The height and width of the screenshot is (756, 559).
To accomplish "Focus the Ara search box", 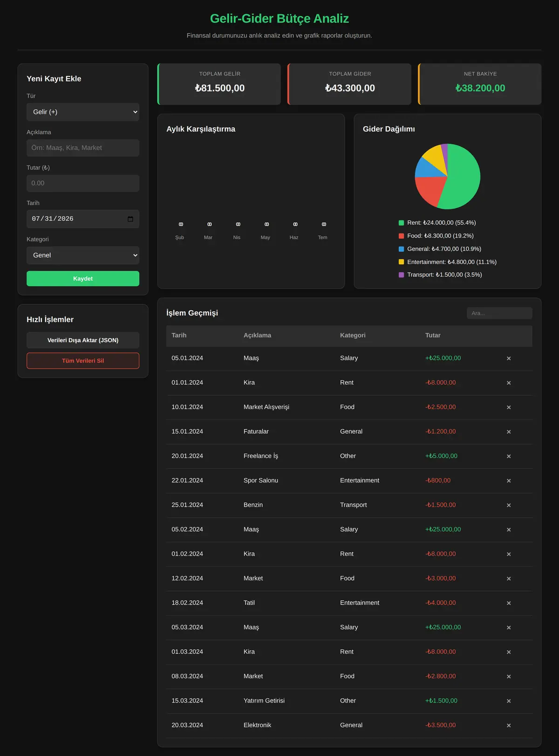I will 499,313.
